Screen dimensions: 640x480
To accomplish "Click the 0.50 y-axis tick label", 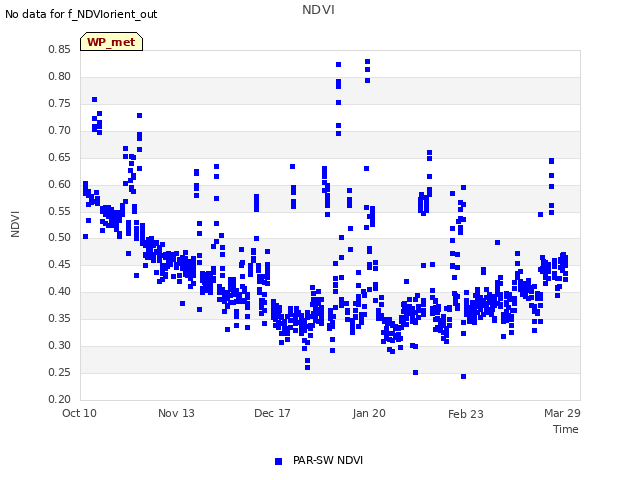I will (60, 237).
